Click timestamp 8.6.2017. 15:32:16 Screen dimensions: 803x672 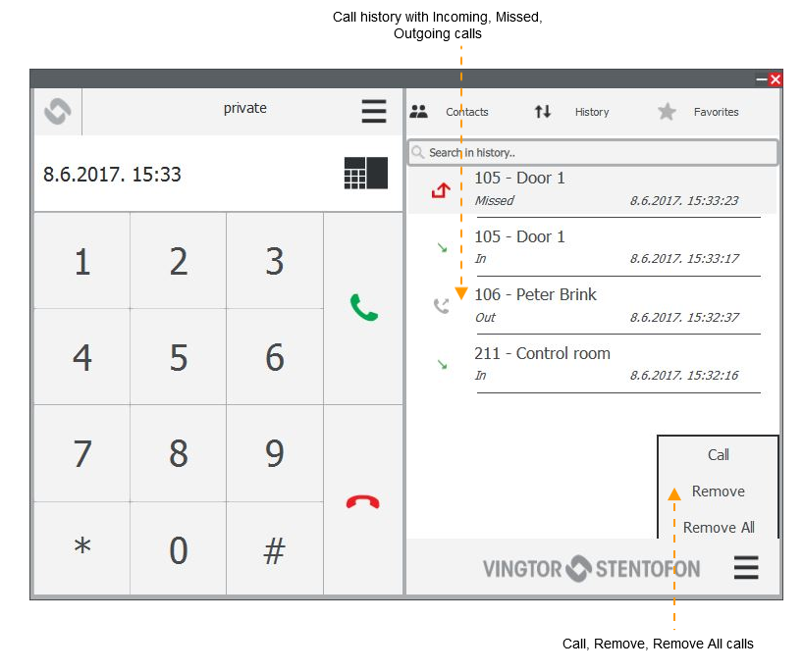coord(684,375)
